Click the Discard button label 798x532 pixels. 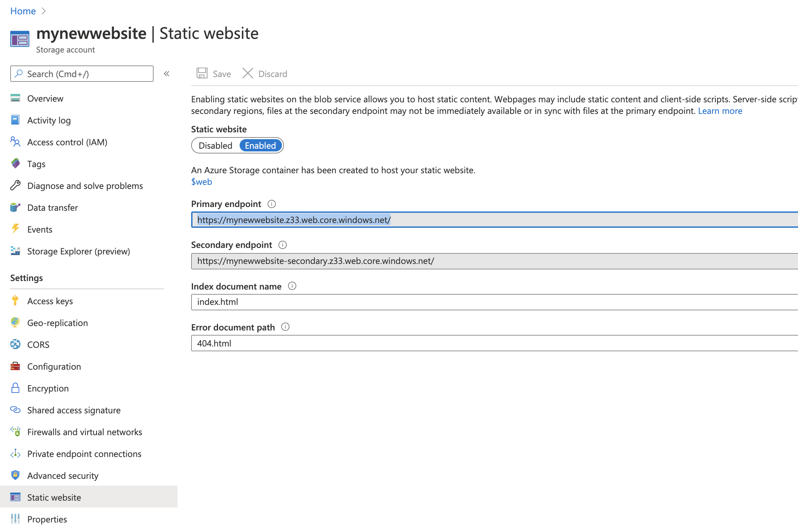point(273,74)
